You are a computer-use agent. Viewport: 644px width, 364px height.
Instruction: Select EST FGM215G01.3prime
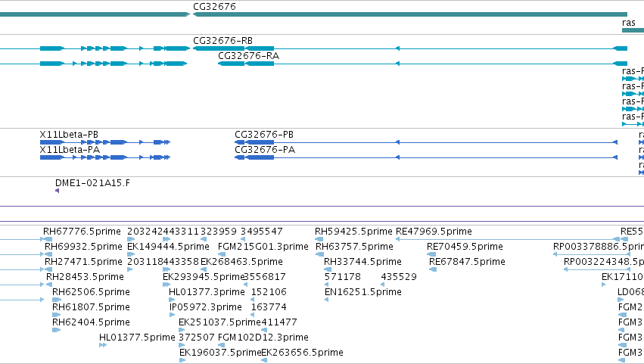(263, 247)
